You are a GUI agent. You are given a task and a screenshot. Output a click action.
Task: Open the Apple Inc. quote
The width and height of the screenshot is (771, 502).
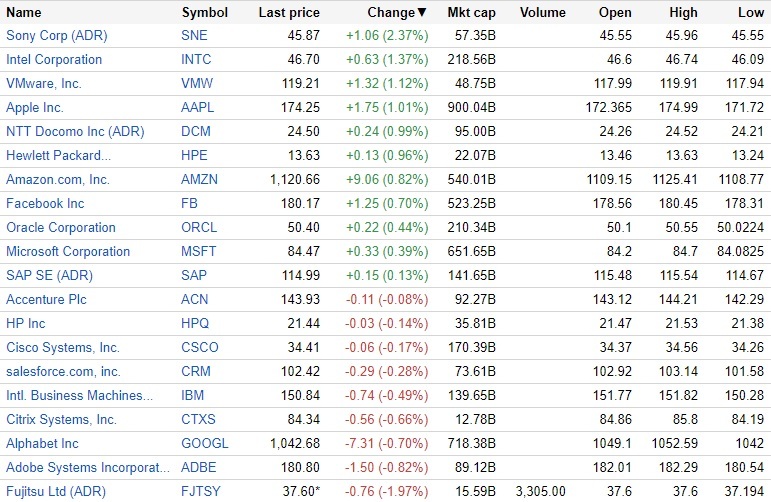pyautogui.click(x=34, y=107)
